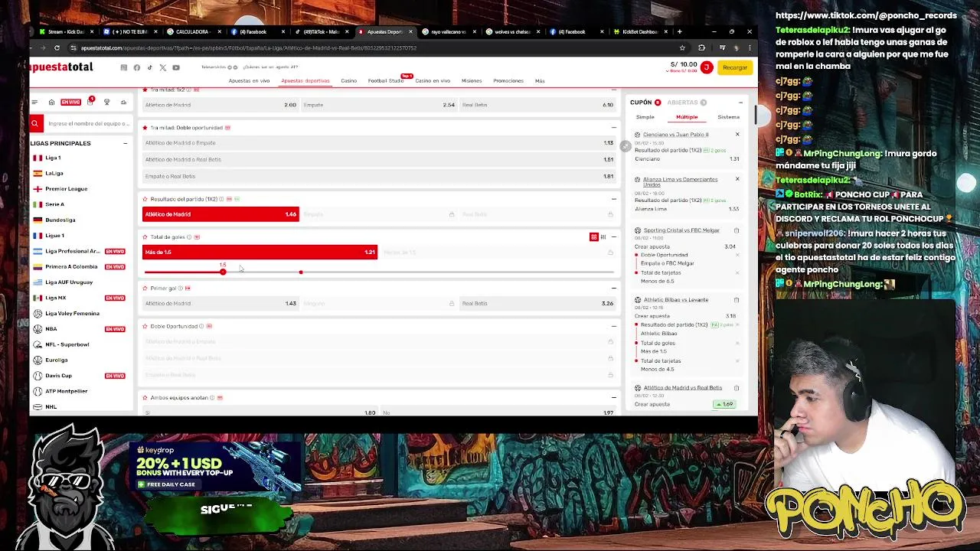Open the NBA in the sidebar

pos(51,329)
